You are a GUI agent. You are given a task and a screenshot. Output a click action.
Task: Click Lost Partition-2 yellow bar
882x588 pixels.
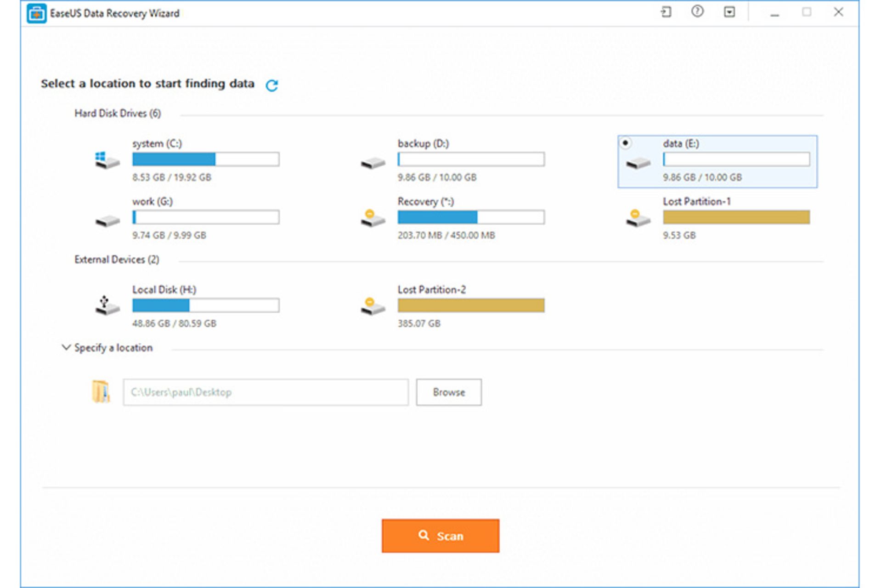click(471, 305)
